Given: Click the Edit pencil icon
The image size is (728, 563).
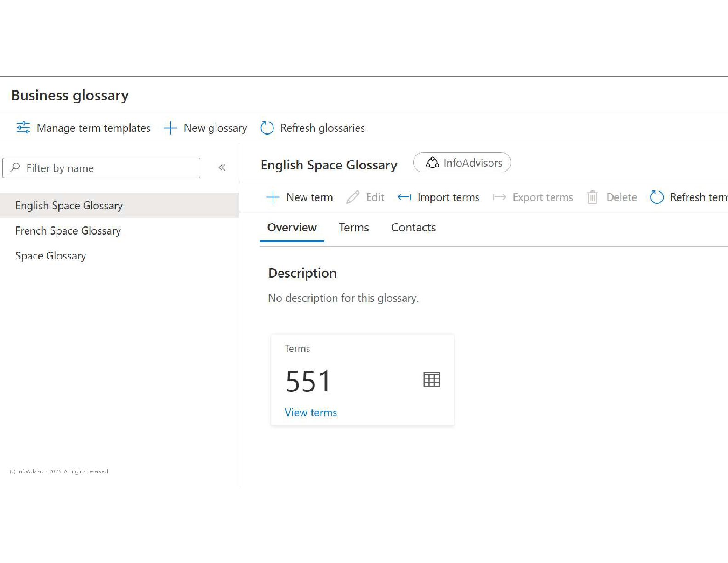Looking at the screenshot, I should coord(353,197).
